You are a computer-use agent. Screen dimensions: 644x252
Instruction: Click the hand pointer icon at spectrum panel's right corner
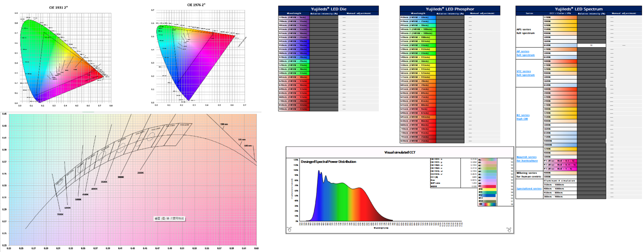(509, 230)
